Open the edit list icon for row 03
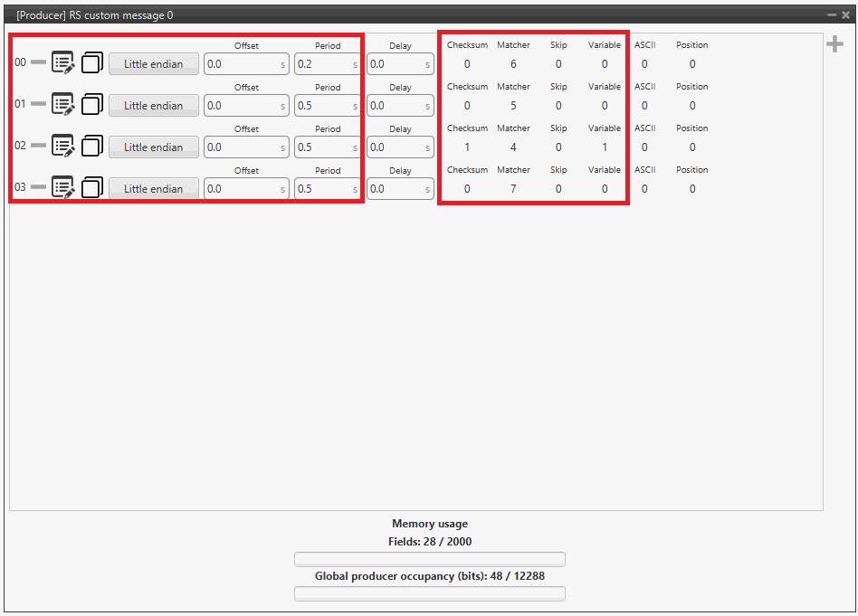 coord(62,187)
